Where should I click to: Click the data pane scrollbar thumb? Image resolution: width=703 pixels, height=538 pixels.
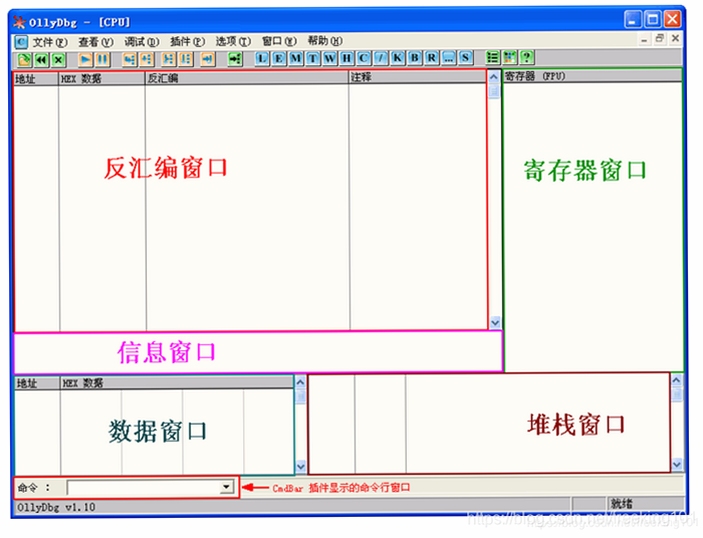pyautogui.click(x=300, y=396)
